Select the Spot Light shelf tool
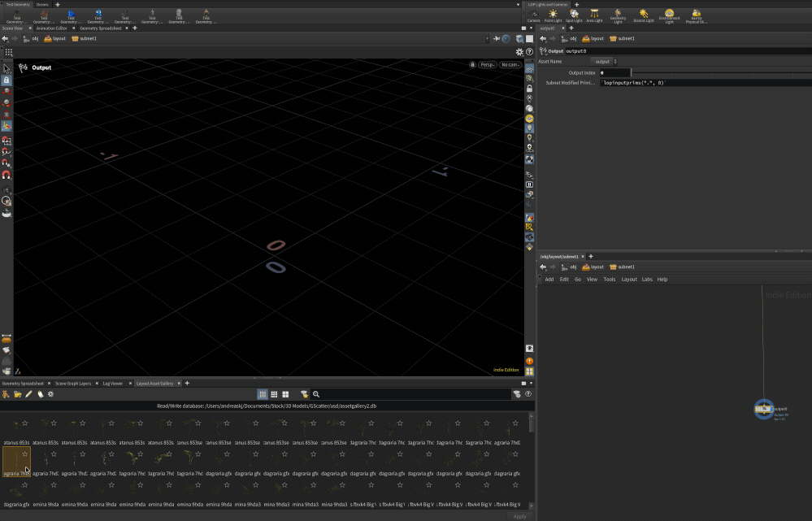 (x=574, y=15)
